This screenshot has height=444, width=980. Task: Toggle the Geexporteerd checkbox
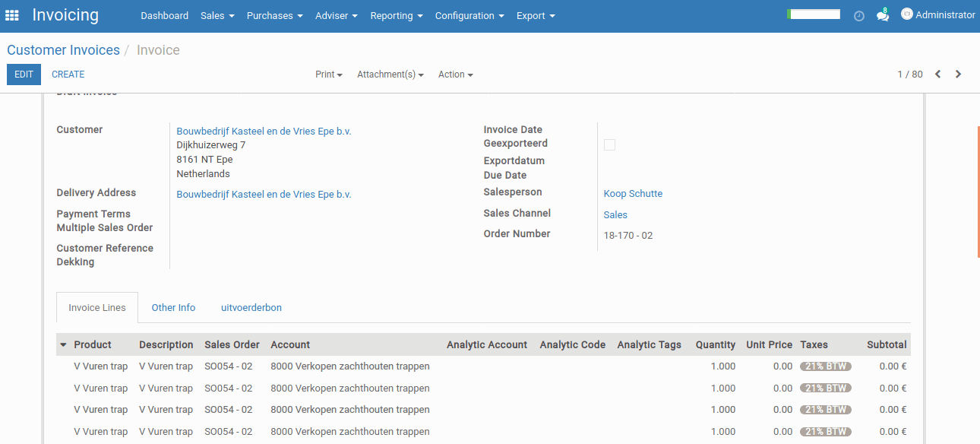point(609,144)
